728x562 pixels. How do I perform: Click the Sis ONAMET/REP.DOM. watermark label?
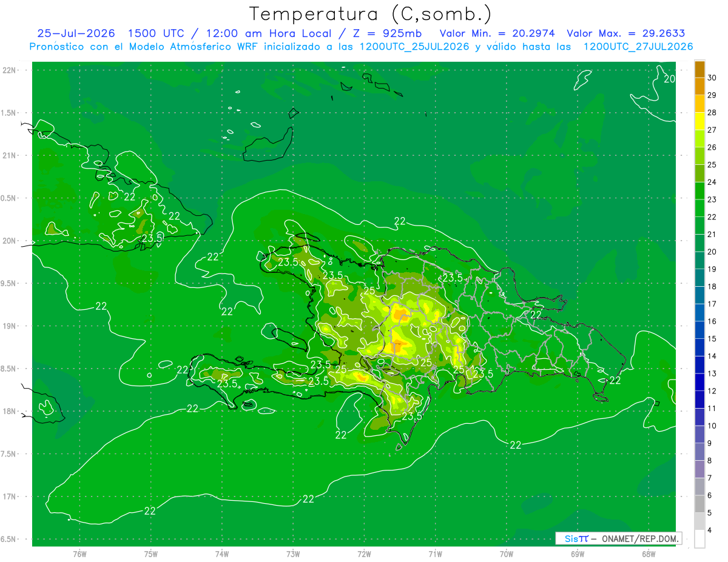(x=618, y=538)
